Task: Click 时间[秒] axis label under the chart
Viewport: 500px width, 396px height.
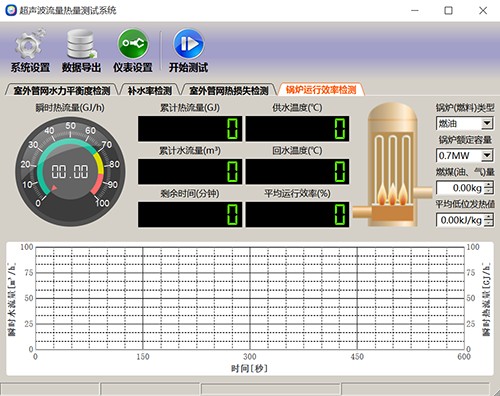Action: point(249,368)
